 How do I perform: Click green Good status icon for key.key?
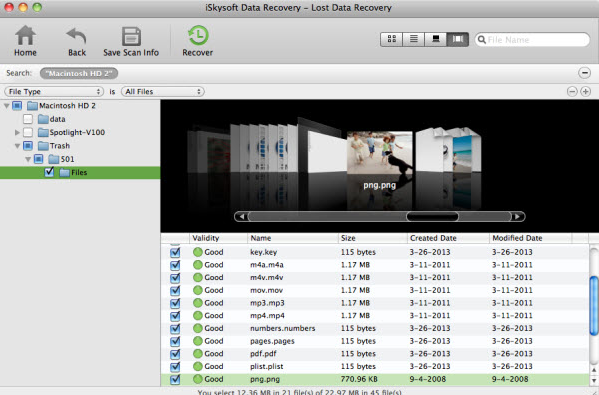point(198,252)
